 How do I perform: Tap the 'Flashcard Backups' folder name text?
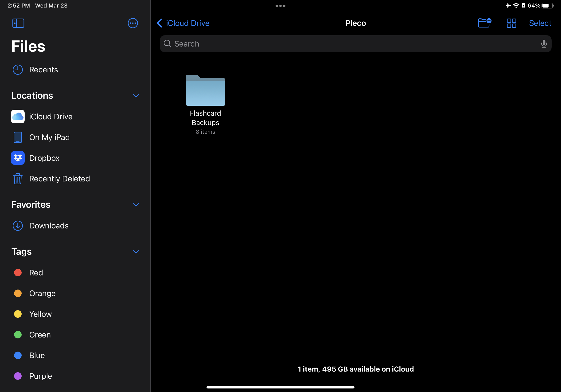click(206, 118)
